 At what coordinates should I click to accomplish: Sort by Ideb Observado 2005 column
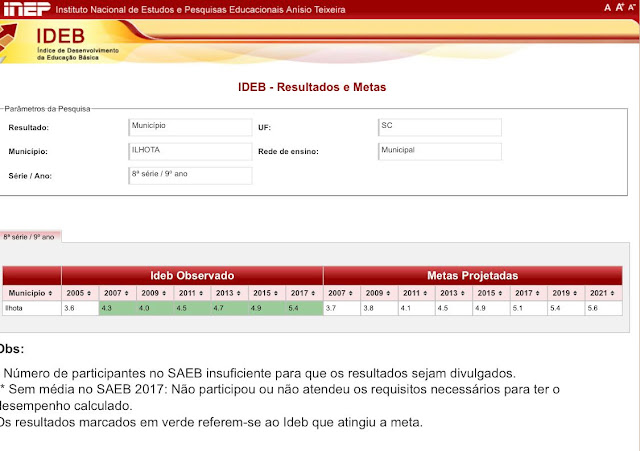click(x=80, y=293)
